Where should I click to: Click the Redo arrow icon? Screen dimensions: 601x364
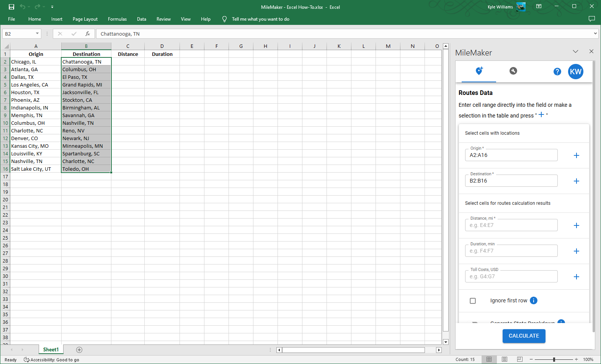point(37,7)
